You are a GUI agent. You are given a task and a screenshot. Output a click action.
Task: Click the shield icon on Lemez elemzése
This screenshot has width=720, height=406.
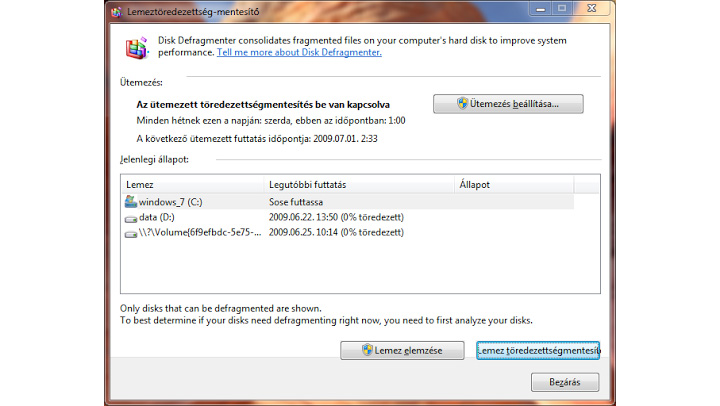point(368,350)
